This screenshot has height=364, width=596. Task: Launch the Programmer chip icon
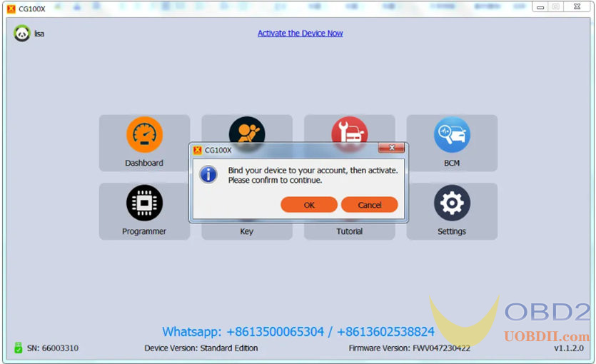point(144,203)
